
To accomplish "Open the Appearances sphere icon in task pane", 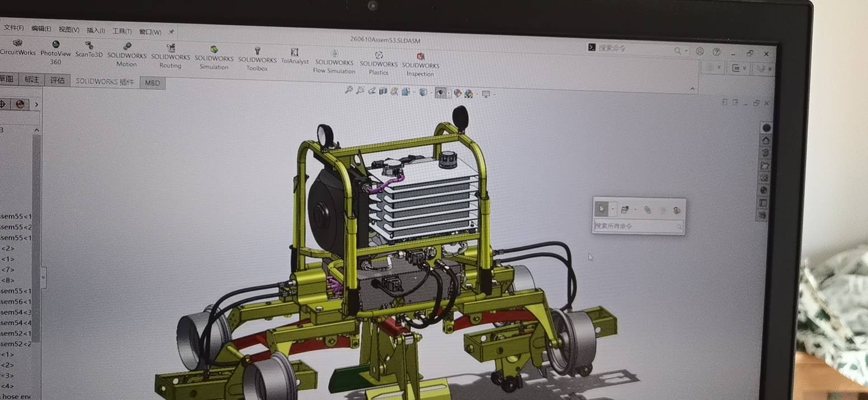I will pyautogui.click(x=764, y=191).
